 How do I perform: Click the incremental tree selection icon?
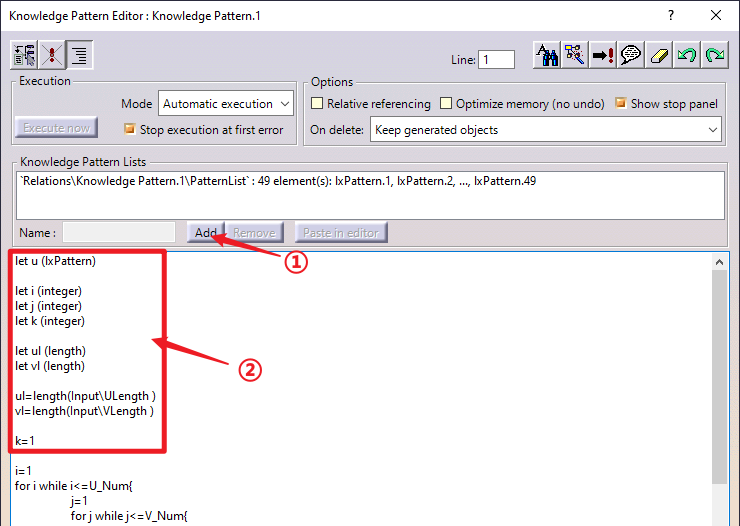click(25, 55)
